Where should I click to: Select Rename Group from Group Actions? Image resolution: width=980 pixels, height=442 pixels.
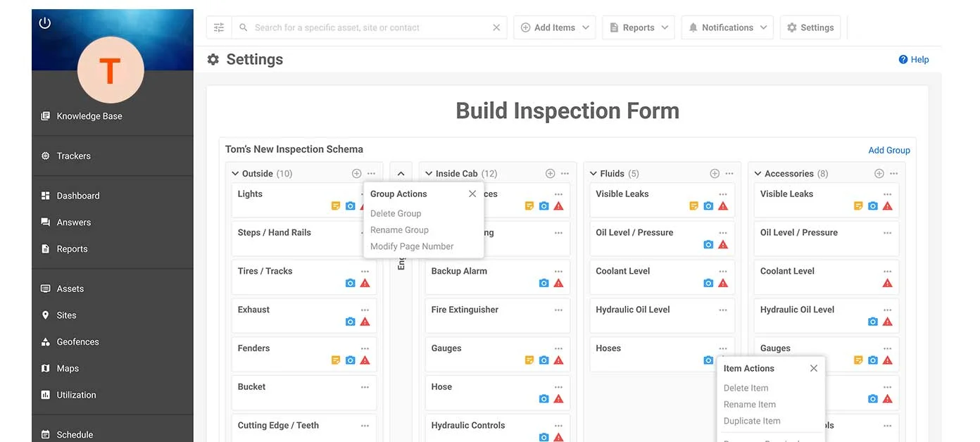(x=399, y=229)
